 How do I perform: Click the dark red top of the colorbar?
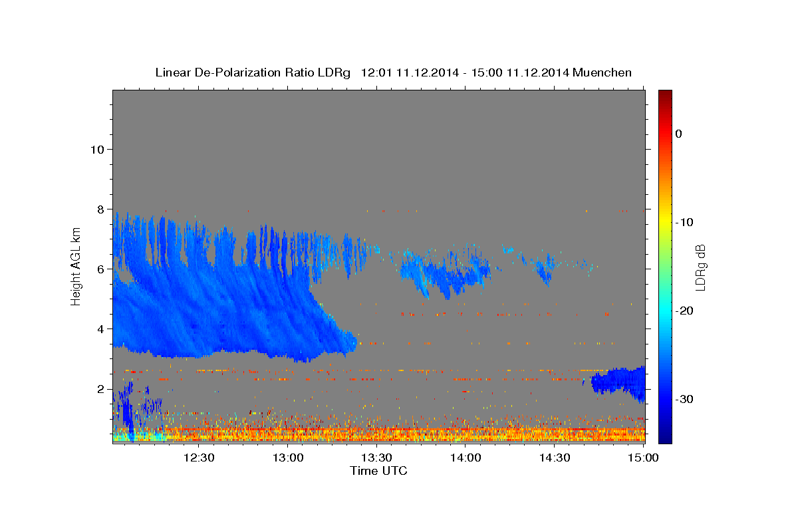pyautogui.click(x=665, y=95)
